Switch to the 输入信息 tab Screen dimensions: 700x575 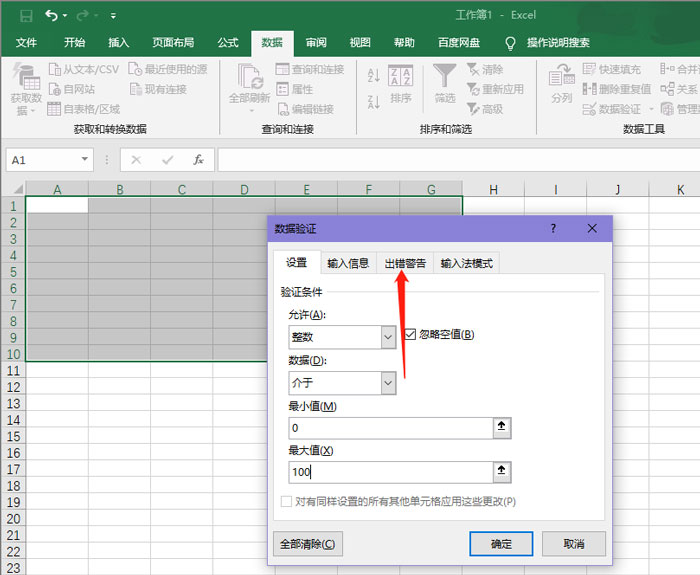(347, 263)
